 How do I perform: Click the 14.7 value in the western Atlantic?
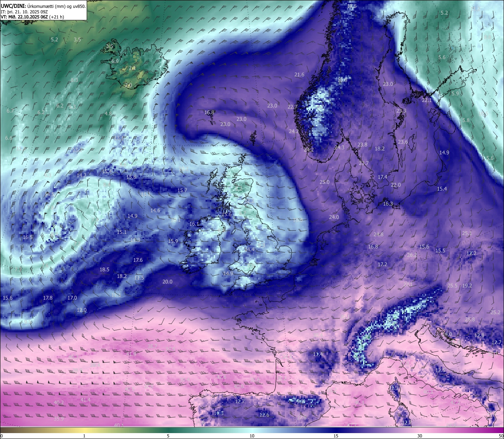tap(82, 176)
